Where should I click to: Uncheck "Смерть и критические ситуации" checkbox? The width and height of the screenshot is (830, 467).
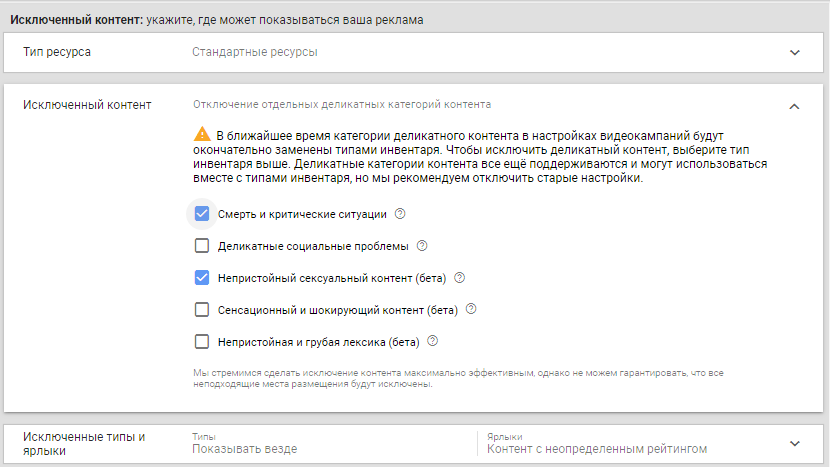[x=202, y=214]
